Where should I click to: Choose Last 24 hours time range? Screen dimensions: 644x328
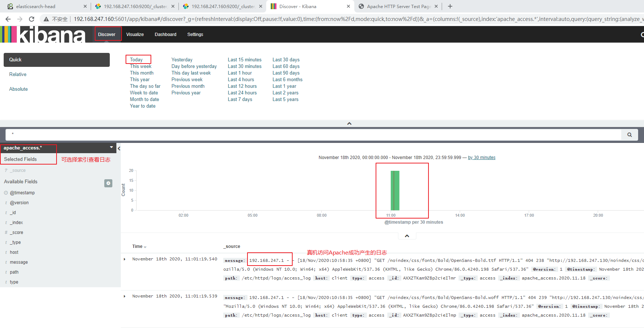pos(242,93)
